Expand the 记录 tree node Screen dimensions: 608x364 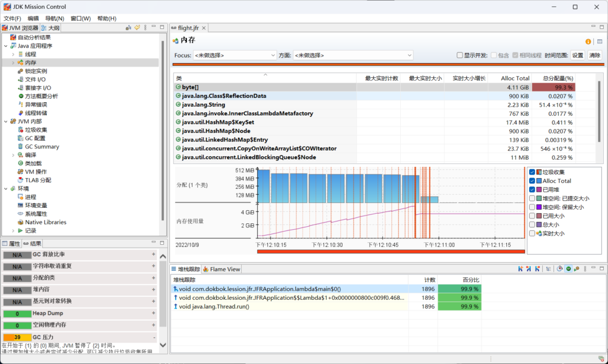tap(13, 230)
